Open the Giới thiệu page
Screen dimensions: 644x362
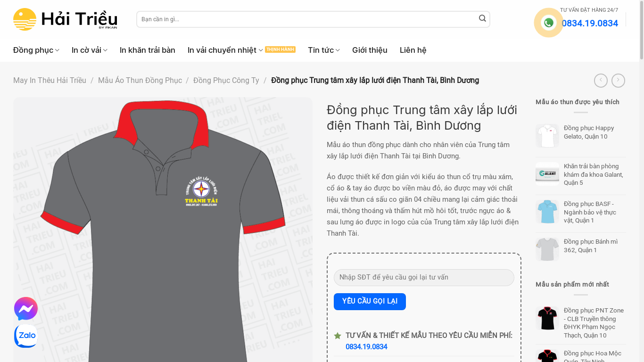click(370, 50)
